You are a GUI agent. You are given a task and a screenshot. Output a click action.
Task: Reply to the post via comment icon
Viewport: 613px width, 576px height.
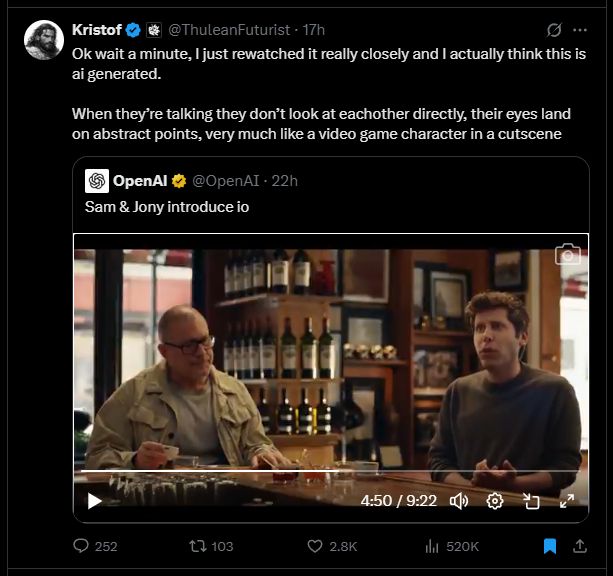point(82,546)
